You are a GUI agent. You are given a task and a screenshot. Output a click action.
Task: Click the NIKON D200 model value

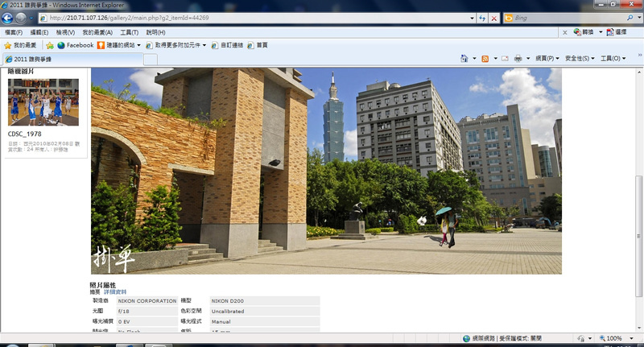[x=265, y=301]
